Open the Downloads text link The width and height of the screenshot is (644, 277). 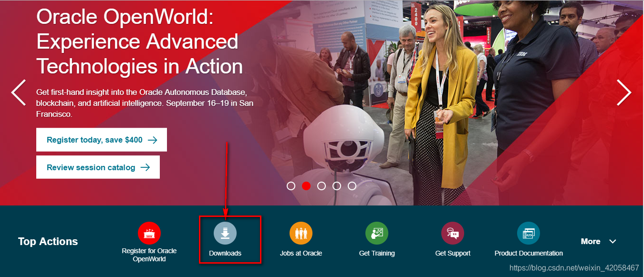[225, 253]
